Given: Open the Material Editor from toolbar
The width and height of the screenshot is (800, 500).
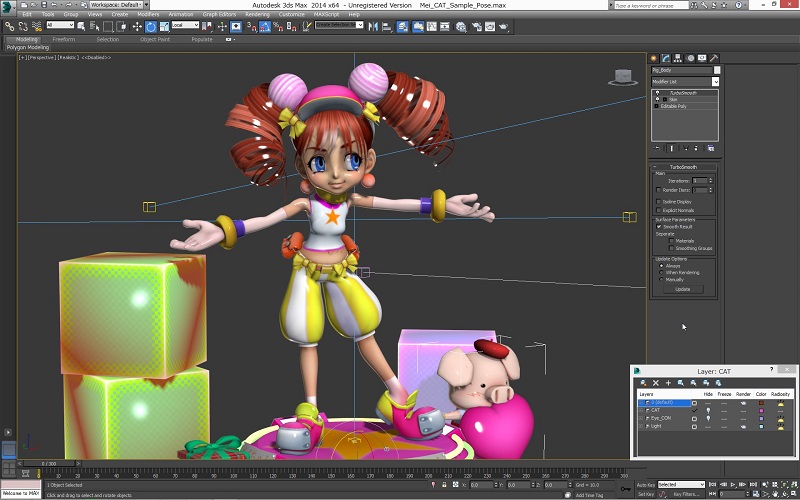Looking at the screenshot, I should pos(461,27).
